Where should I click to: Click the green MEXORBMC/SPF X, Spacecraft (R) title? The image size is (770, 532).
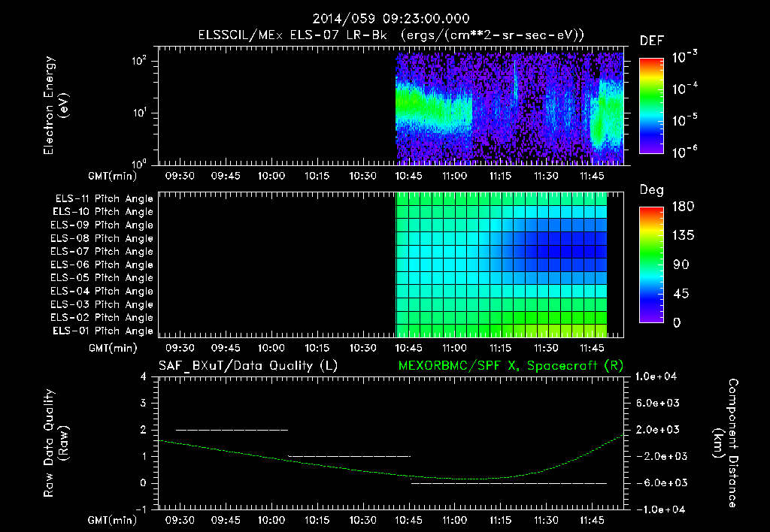pyautogui.click(x=511, y=366)
